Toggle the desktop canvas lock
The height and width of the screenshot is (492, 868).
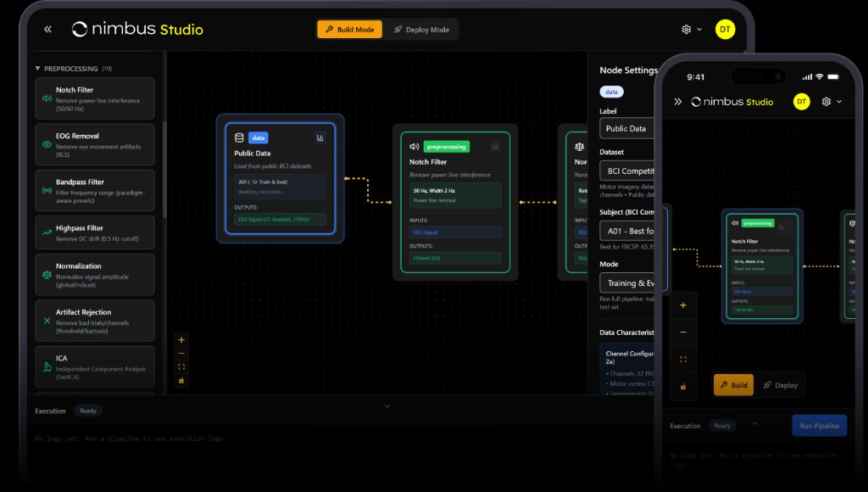pos(181,380)
